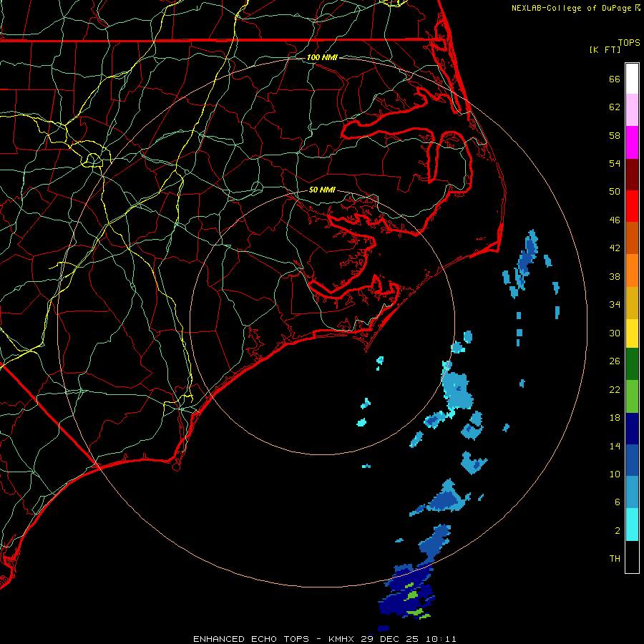Screen dimensions: 644x644
Task: Click the "[K FT]" units label
Action: point(605,49)
